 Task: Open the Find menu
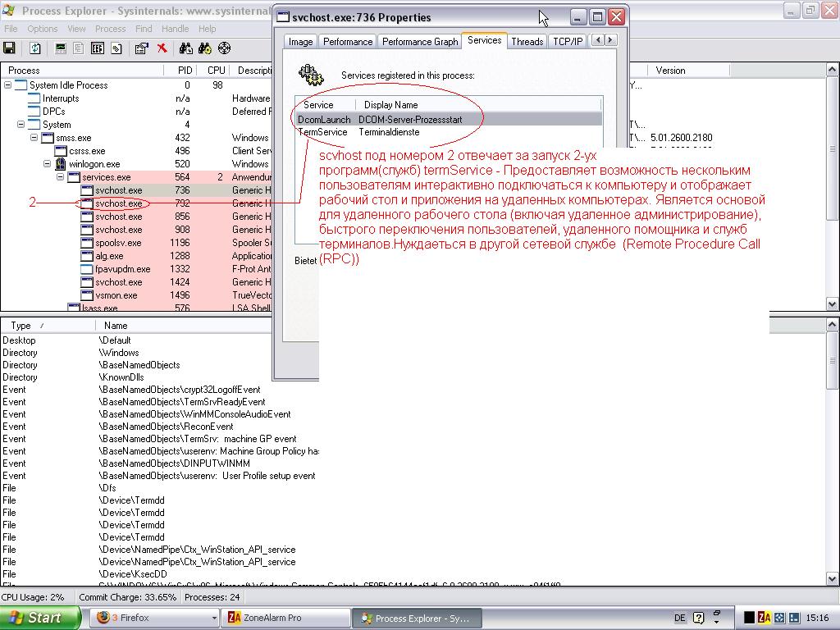coord(144,29)
